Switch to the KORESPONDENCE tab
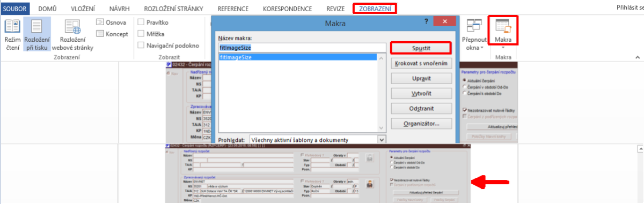Screen dimensions: 644x204 click(288, 9)
